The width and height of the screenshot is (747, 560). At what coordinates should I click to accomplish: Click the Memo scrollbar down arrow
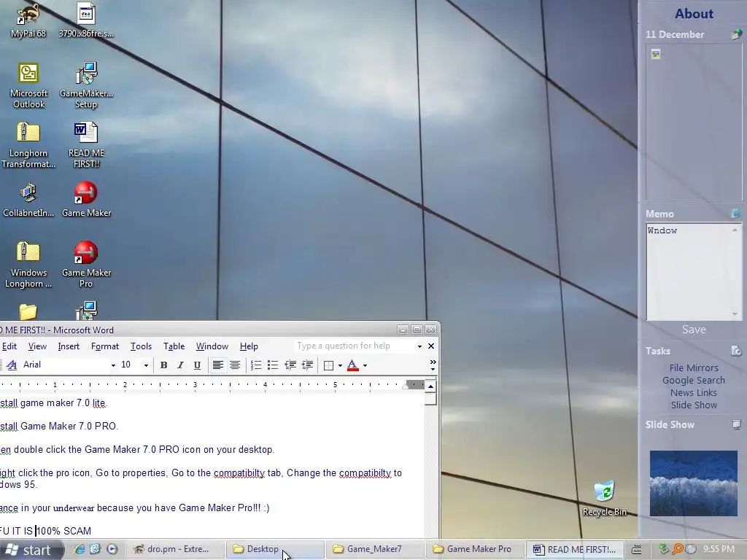click(735, 314)
